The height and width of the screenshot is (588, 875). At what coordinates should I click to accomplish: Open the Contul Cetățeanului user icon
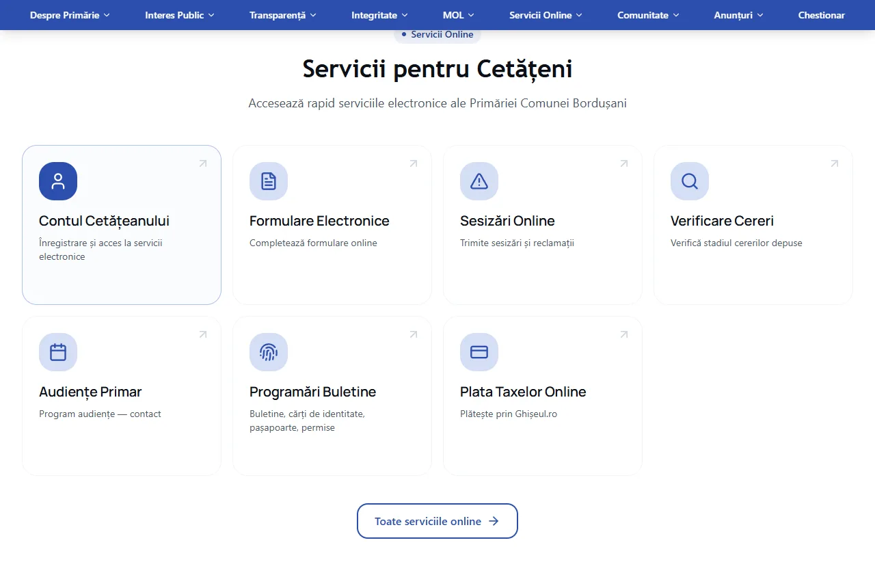(58, 181)
